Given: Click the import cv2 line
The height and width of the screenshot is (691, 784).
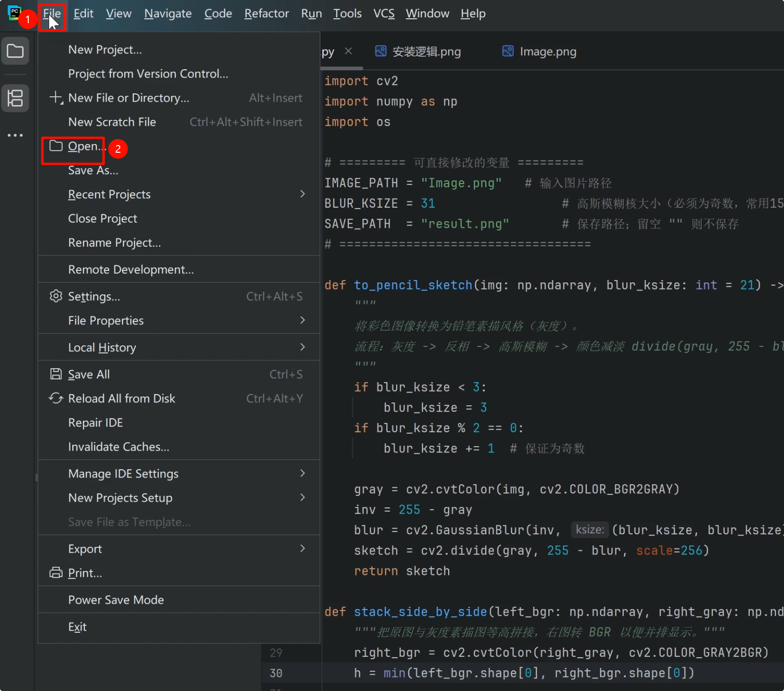Looking at the screenshot, I should [x=361, y=81].
